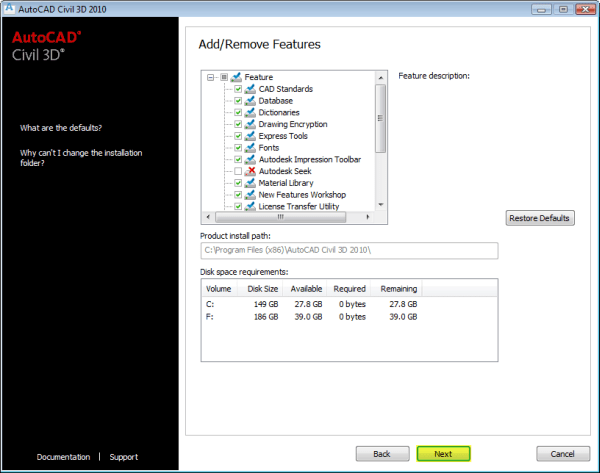Check the Autodesk Seek checkbox
The image size is (600, 473).
238,171
